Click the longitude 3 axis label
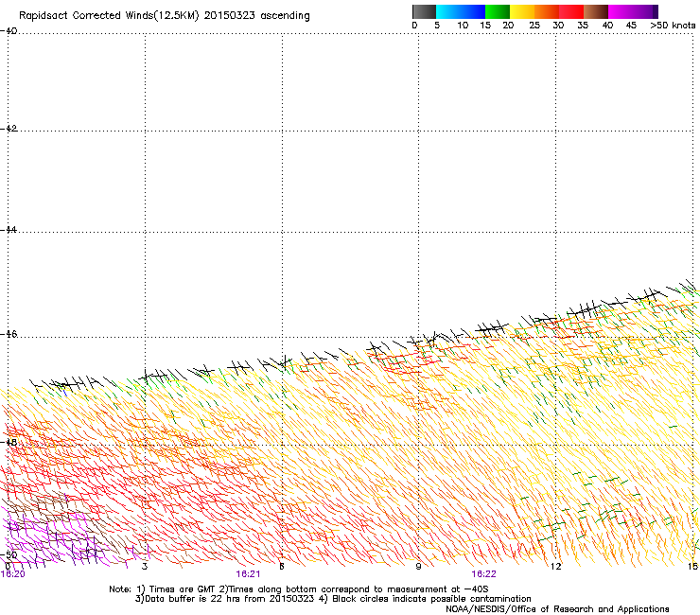Screen dimensions: 700x615 pos(145,567)
